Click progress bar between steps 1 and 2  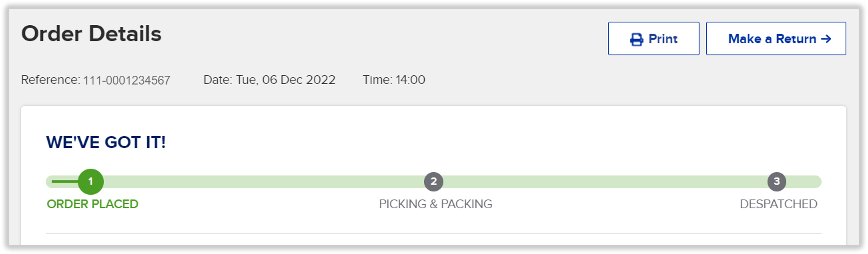(263, 182)
